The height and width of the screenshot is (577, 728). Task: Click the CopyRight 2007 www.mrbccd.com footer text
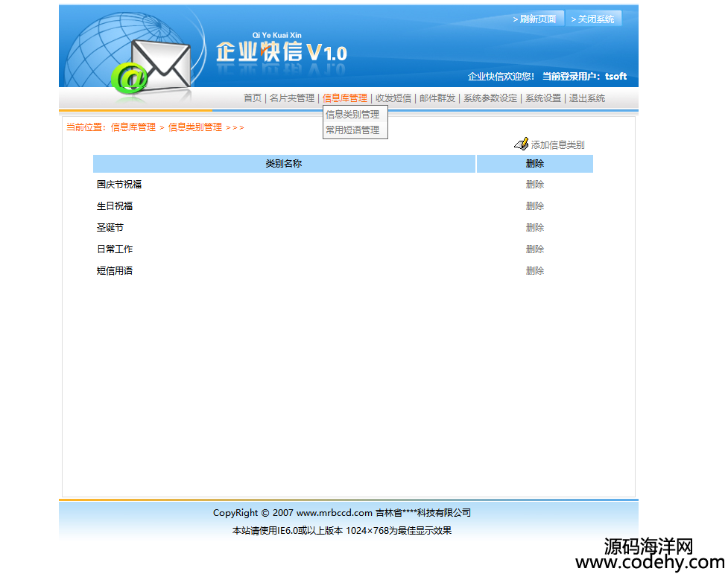coord(342,513)
